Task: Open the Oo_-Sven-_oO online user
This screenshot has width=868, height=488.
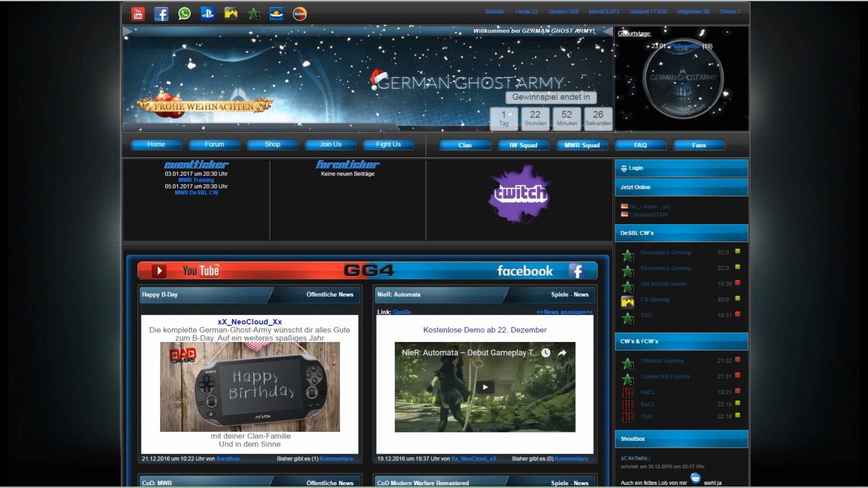Action: [x=650, y=206]
